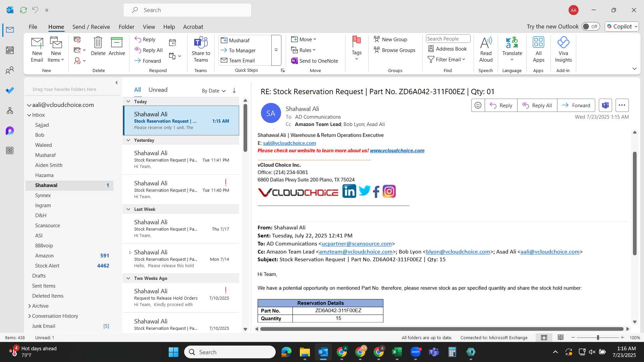Toggle the sort order arrow in message list
Viewport: 644px width, 362px height.
[234, 90]
